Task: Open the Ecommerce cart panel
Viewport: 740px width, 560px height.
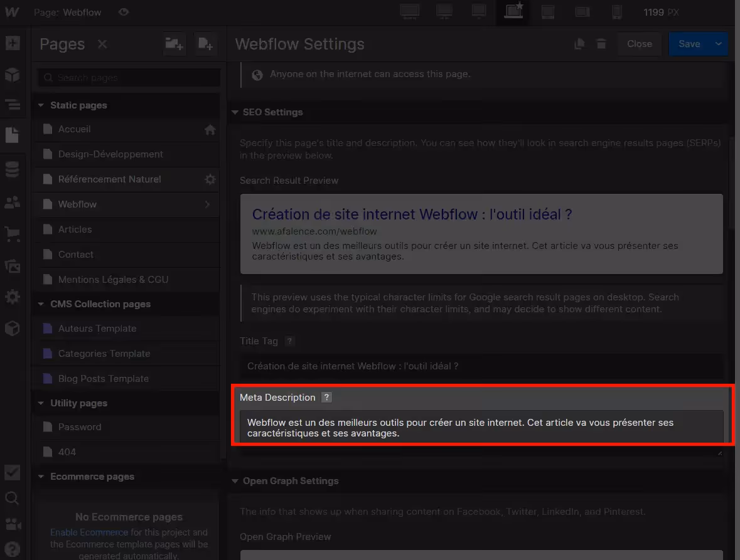Action: point(13,235)
